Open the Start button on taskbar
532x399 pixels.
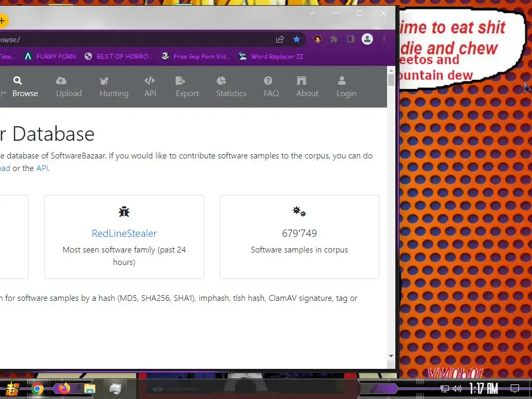tap(12, 389)
